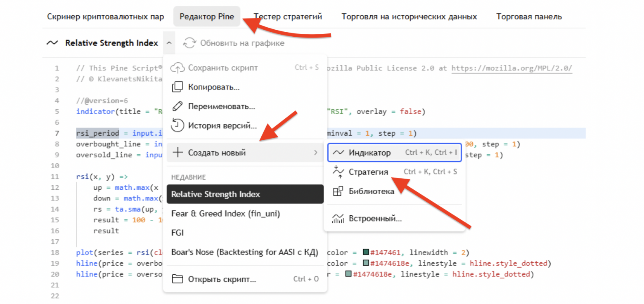Click the rename pencil icon
Image resolution: width=644 pixels, height=304 pixels.
[x=177, y=106]
